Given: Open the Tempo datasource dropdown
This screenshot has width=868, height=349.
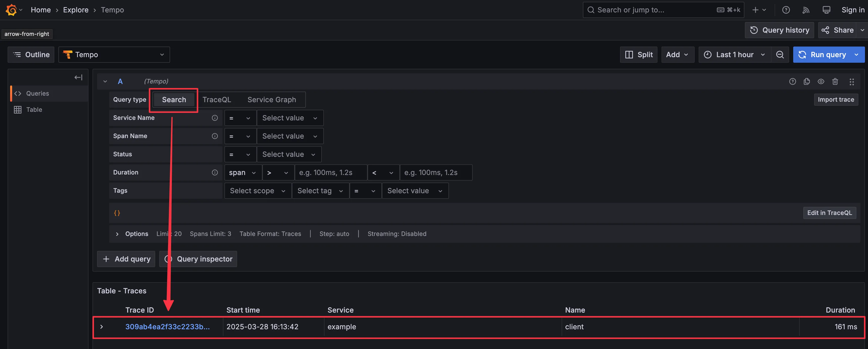Looking at the screenshot, I should 114,54.
